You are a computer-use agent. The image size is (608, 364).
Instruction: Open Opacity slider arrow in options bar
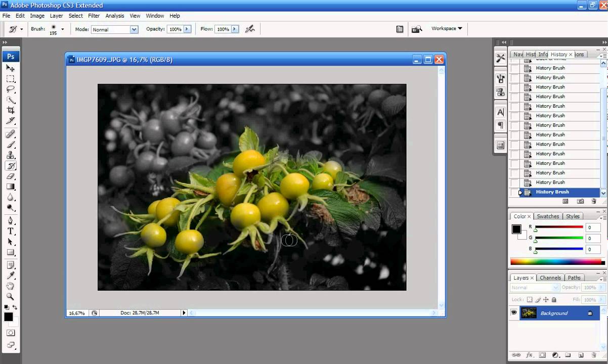coord(187,29)
